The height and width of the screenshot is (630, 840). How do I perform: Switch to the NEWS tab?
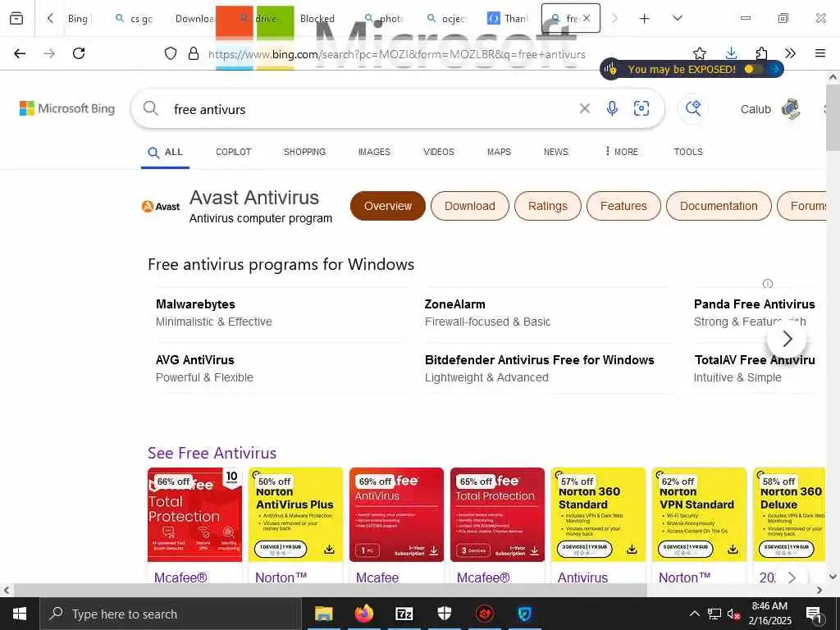click(x=555, y=152)
